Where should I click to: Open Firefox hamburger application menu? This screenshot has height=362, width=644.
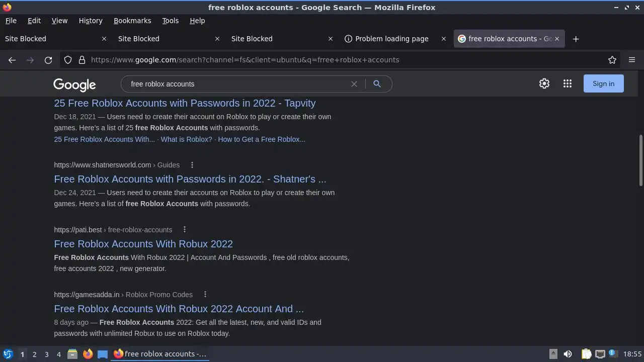[632, 60]
